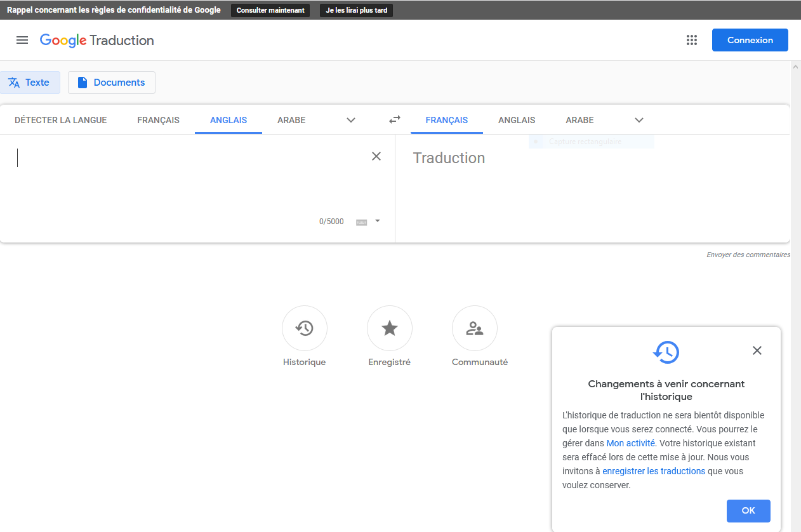Select Arabe as target language
This screenshot has height=532, width=801.
pos(580,120)
